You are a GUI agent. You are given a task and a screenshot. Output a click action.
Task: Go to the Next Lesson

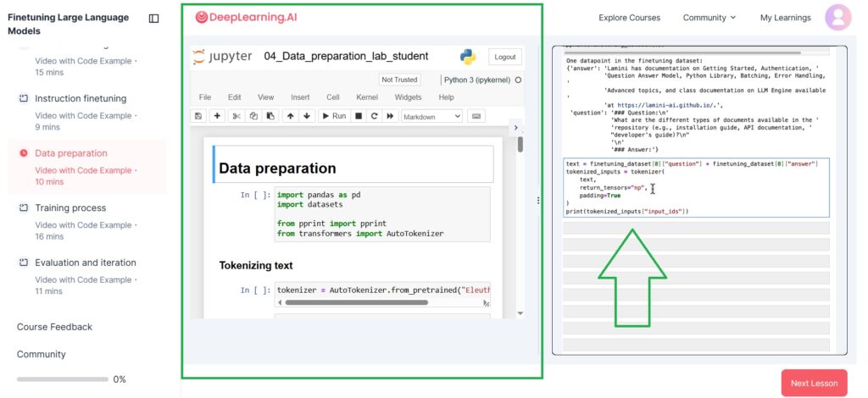(814, 383)
